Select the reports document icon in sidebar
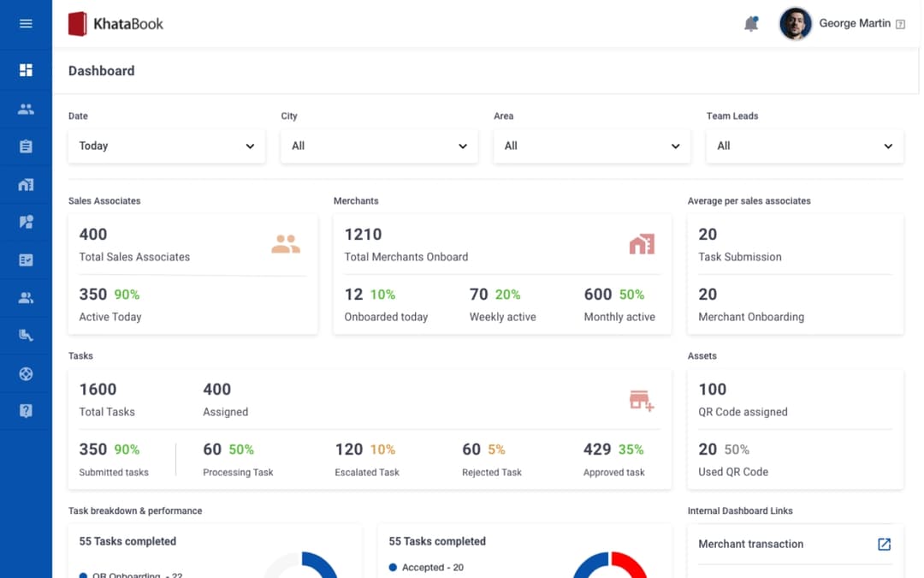Image resolution: width=924 pixels, height=578 pixels. [27, 259]
